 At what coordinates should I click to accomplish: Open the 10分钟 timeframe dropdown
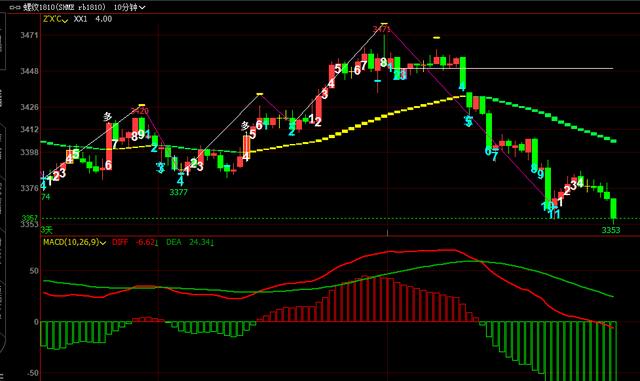(x=129, y=7)
